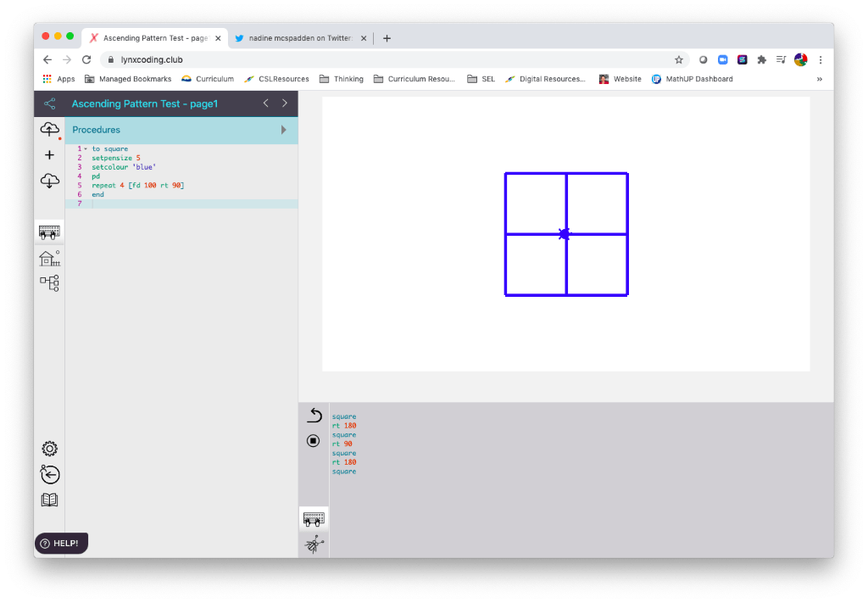Screen dimensions: 868x603
Task: Collapse the Procedures panel triangle
Action: point(284,130)
